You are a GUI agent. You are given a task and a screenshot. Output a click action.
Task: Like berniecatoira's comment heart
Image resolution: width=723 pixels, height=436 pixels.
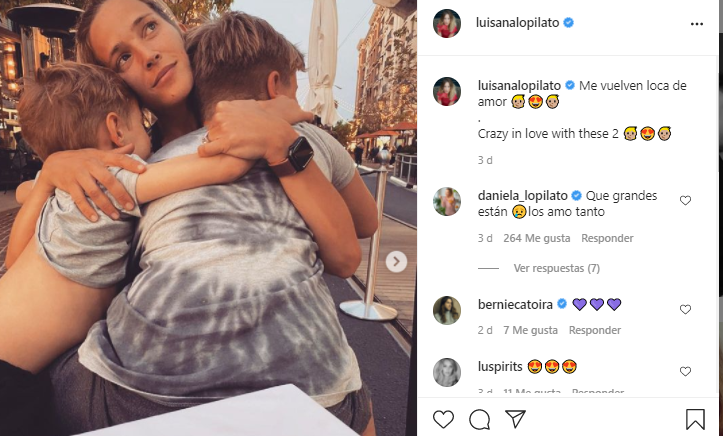685,309
